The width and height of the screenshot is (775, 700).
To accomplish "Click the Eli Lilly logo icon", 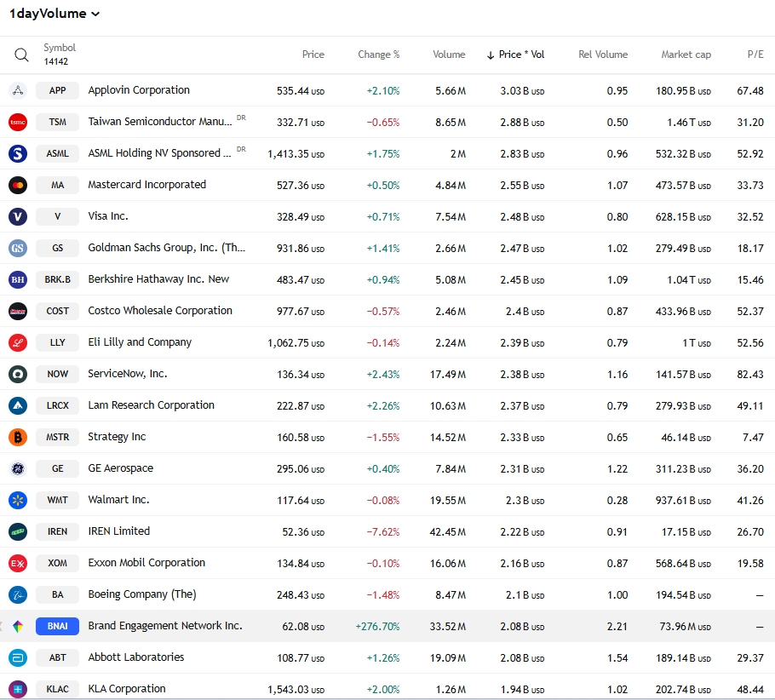I will (x=18, y=342).
